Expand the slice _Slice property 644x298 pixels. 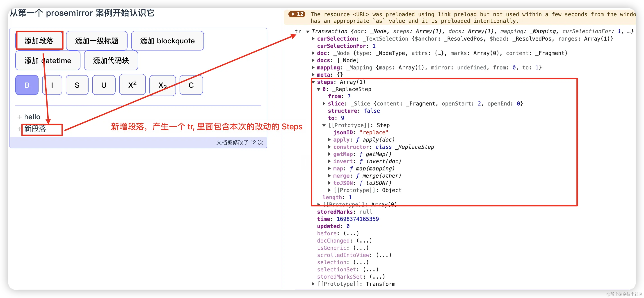tap(324, 103)
